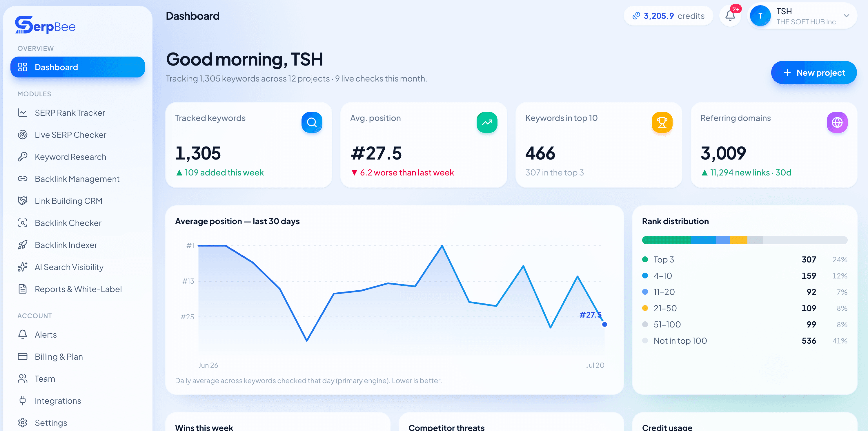This screenshot has width=868, height=431.
Task: Select the 51–100 distribution row
Action: [744, 324]
